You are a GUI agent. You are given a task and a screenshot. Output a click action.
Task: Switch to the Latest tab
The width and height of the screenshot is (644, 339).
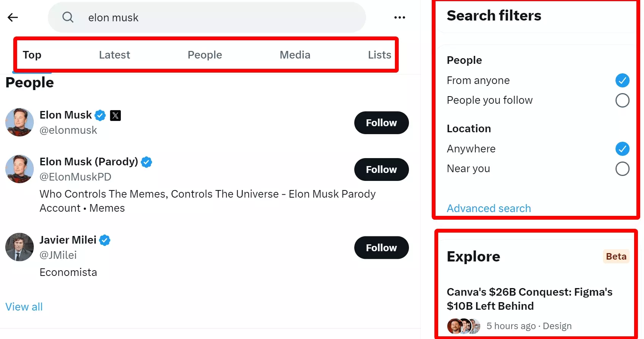tap(114, 55)
